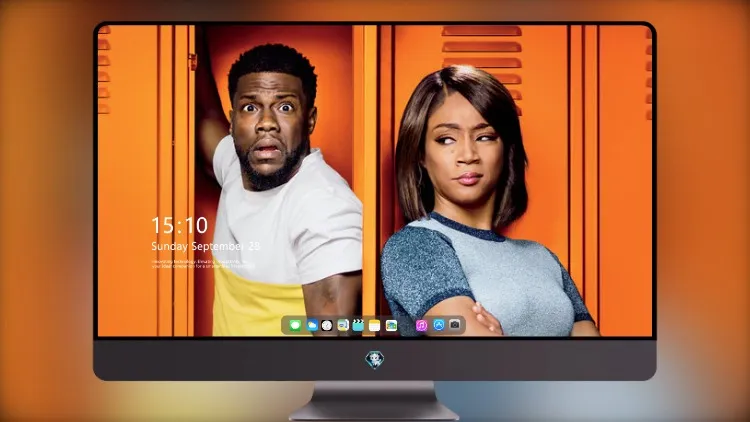750x422 pixels.
Task: Click the Sunday September 28 date text
Action: (x=206, y=246)
